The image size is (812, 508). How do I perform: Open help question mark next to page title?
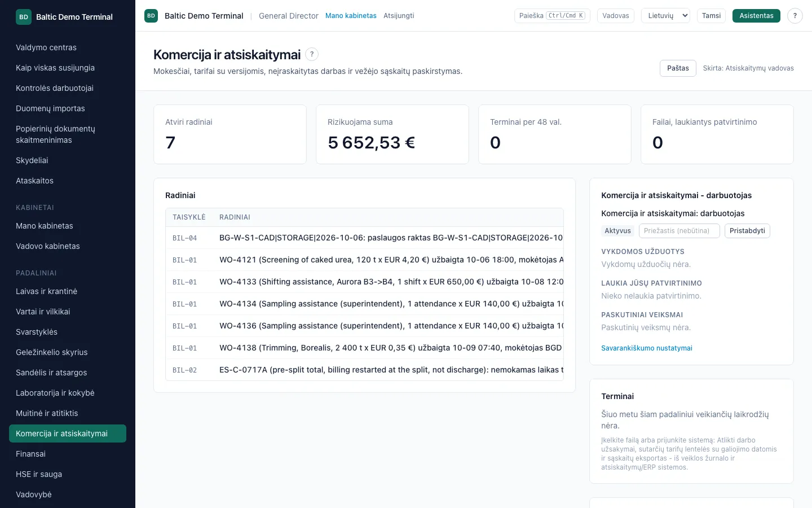(312, 54)
